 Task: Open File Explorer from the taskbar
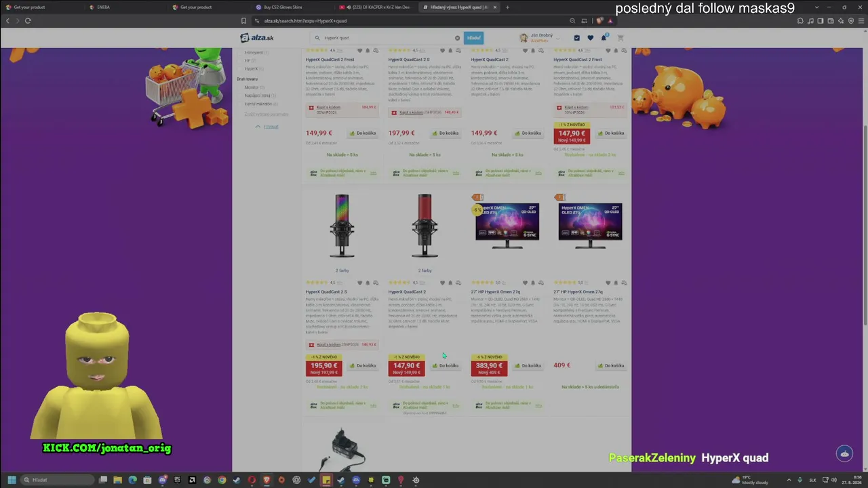coord(117,480)
